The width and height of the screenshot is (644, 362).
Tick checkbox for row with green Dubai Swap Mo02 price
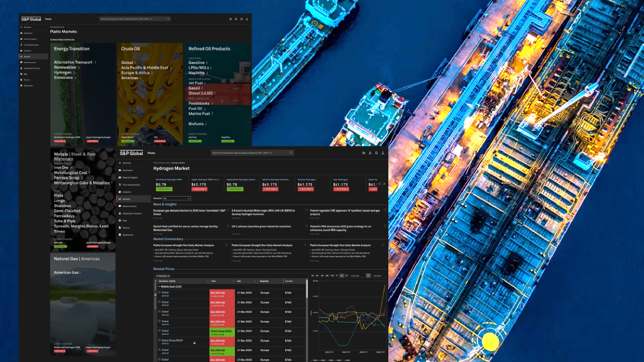159,331
